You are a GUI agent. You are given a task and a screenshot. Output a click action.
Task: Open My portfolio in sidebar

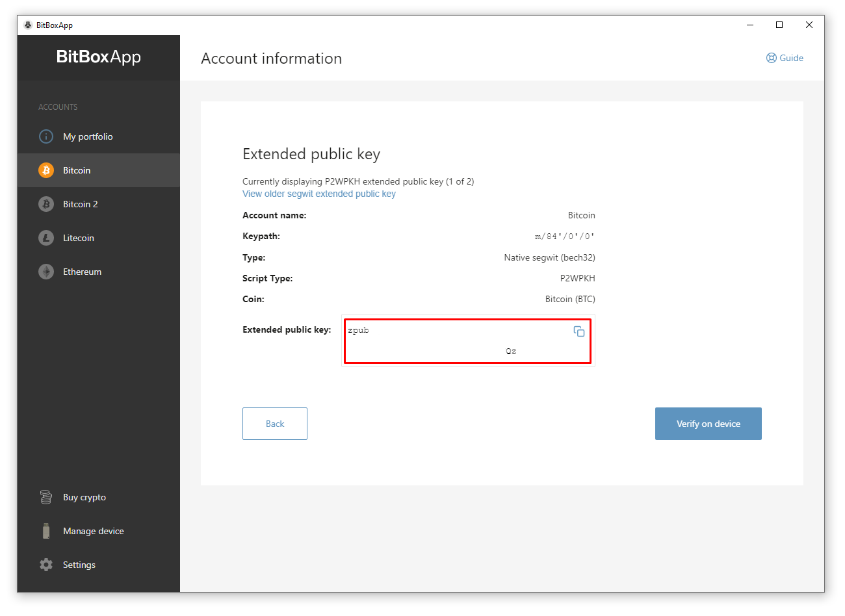pos(99,136)
